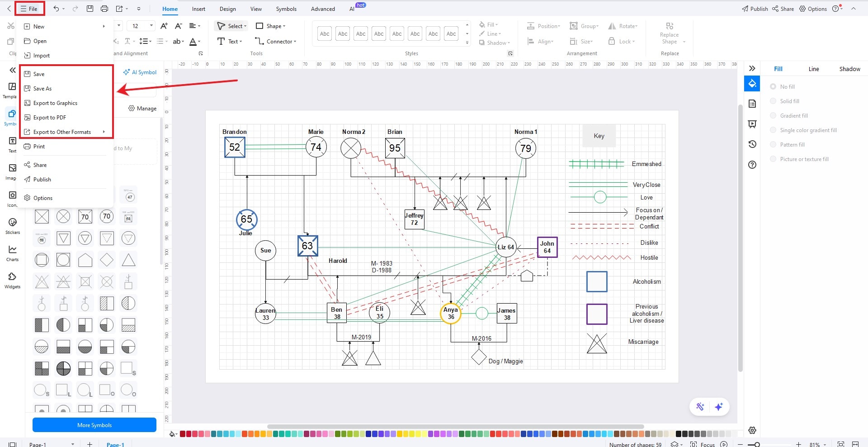Click Options in the top right
Viewport: 868px width, 447px height.
[x=813, y=9]
